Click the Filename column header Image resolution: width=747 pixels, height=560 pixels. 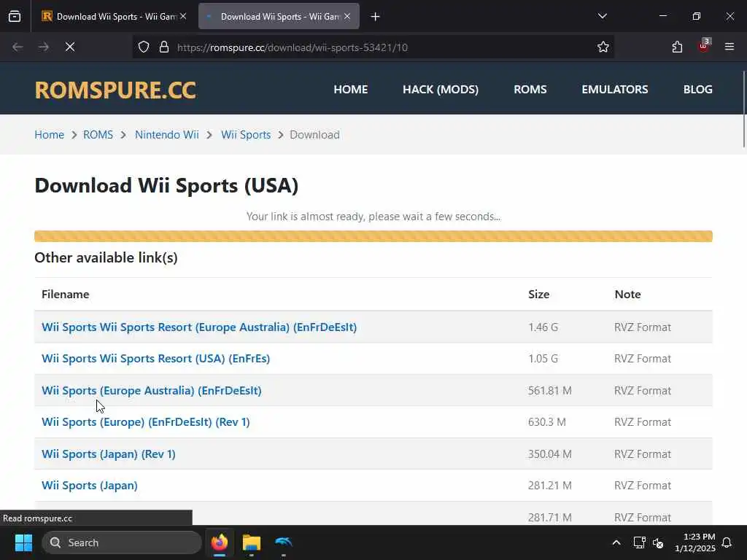point(65,295)
